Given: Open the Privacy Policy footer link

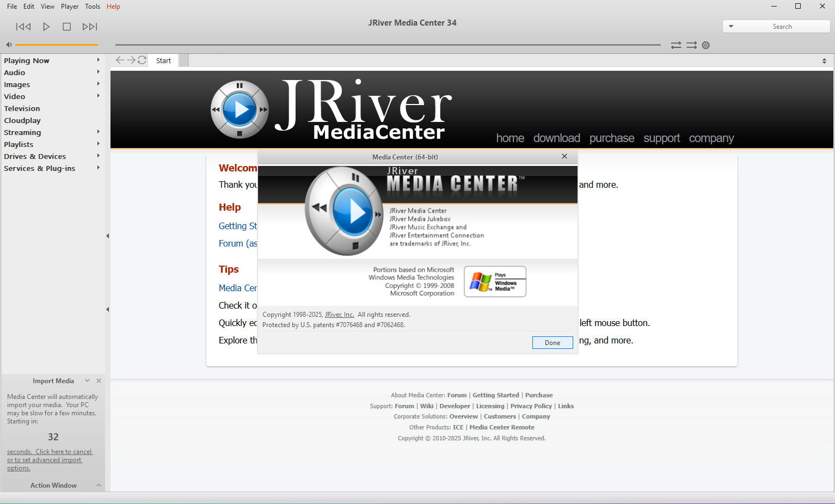Looking at the screenshot, I should (531, 406).
